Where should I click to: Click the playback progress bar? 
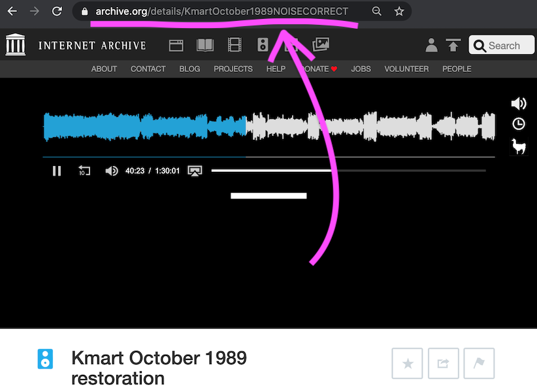(348, 171)
